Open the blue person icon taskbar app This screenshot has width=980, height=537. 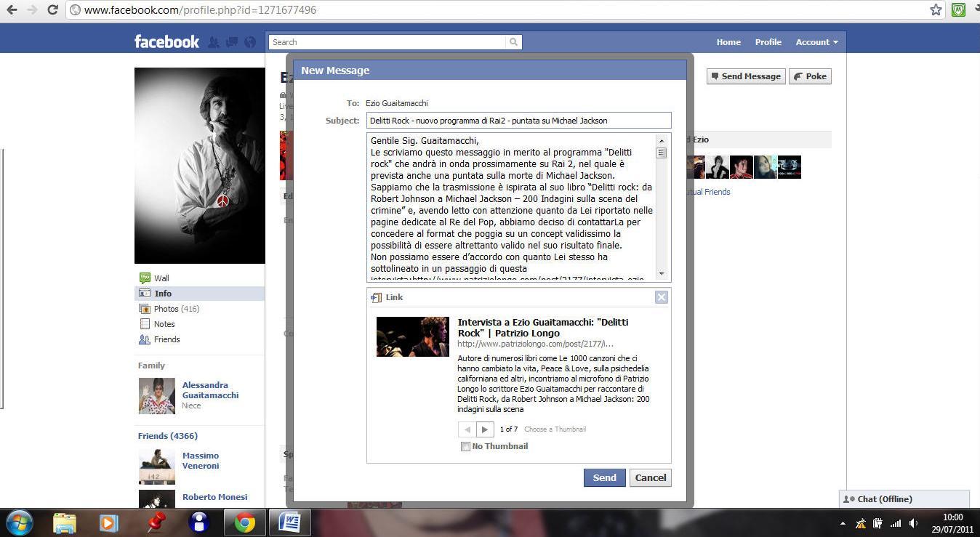pyautogui.click(x=199, y=522)
